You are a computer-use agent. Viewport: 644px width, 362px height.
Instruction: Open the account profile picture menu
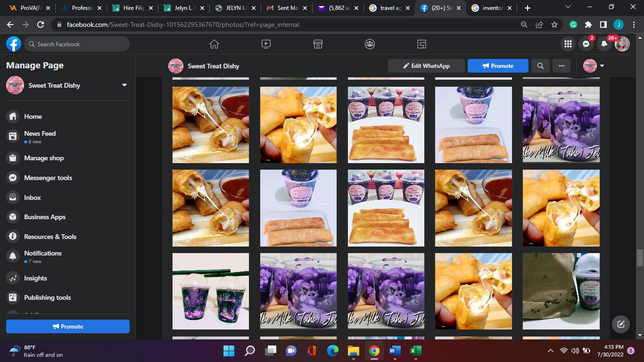[x=622, y=44]
